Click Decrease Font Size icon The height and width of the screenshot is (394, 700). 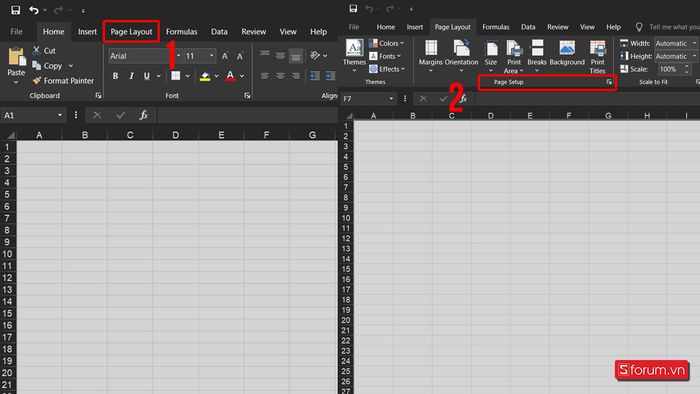(x=240, y=56)
